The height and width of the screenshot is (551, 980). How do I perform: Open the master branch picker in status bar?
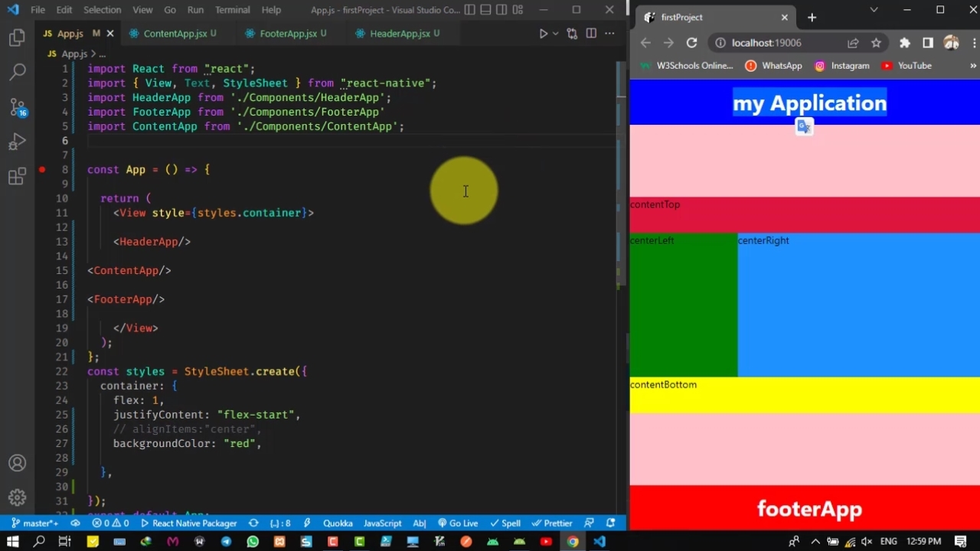pos(35,523)
